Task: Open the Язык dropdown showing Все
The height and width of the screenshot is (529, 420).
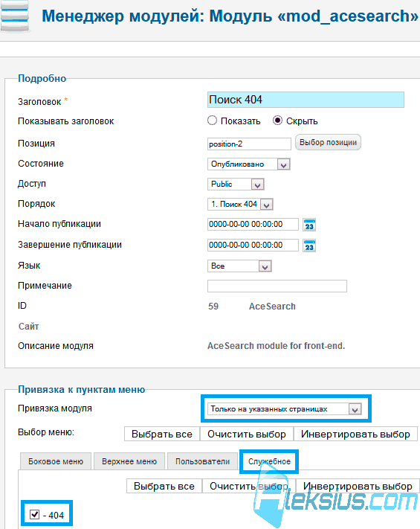Action: tap(239, 266)
